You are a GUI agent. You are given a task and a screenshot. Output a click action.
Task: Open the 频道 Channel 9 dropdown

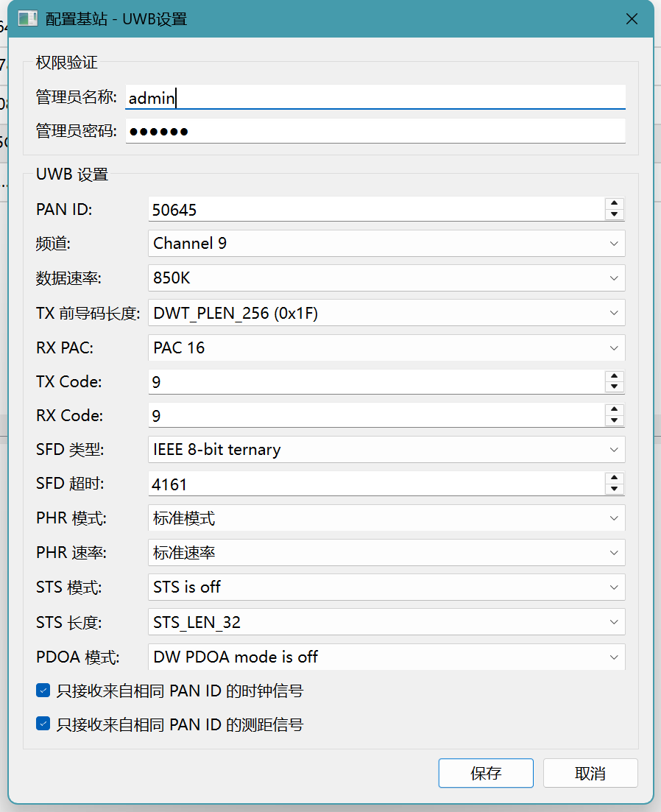coord(386,244)
